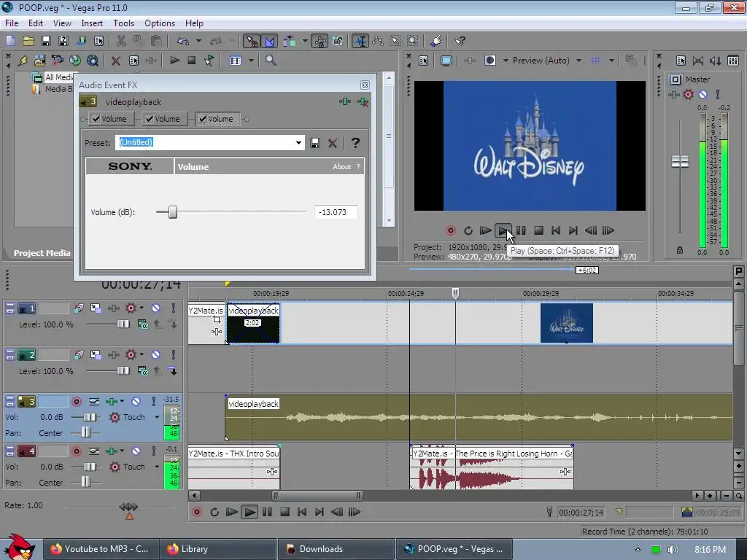This screenshot has height=560, width=747.
Task: Click Play in the preview transport
Action: point(503,230)
